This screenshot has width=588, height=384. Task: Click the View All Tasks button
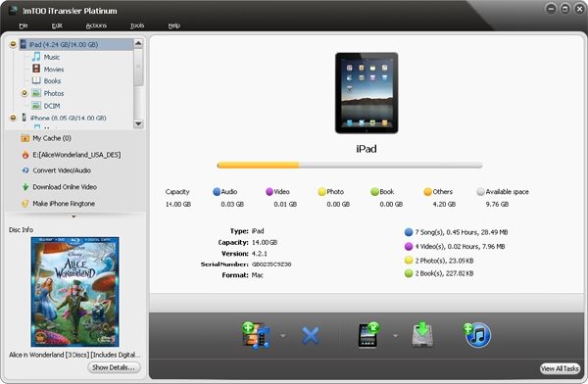click(x=560, y=368)
